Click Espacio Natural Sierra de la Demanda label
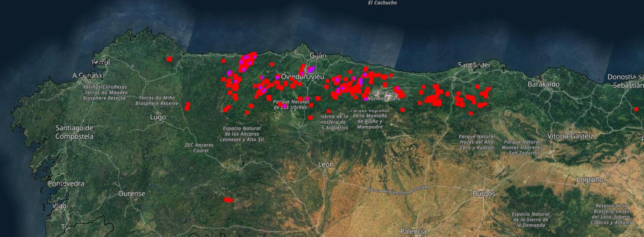The height and width of the screenshot is (237, 644). (x=530, y=220)
